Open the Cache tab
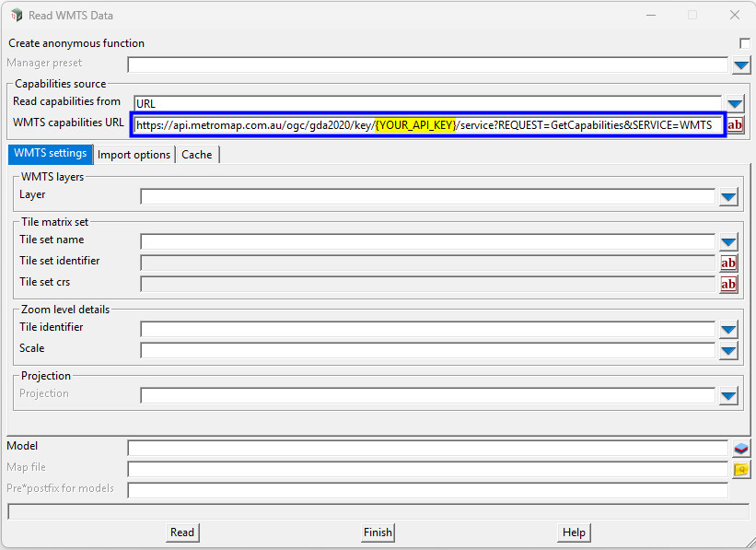Screen dimensions: 756x550 [196, 154]
